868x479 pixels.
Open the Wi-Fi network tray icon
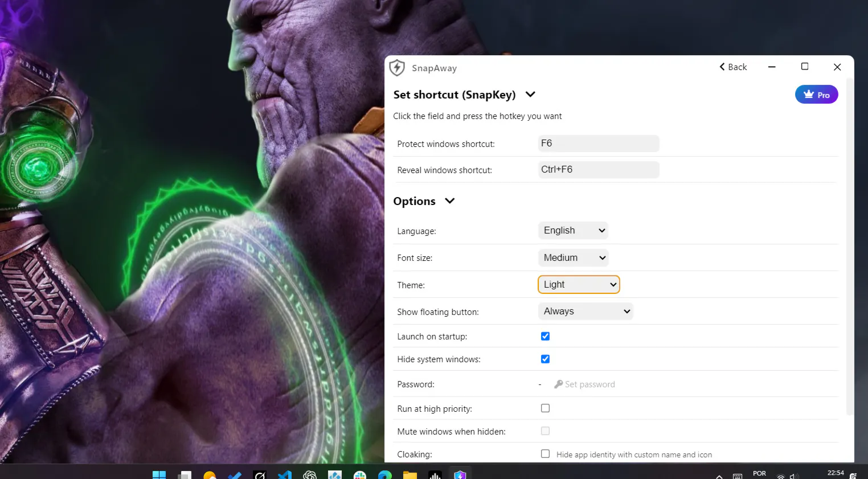coord(781,476)
